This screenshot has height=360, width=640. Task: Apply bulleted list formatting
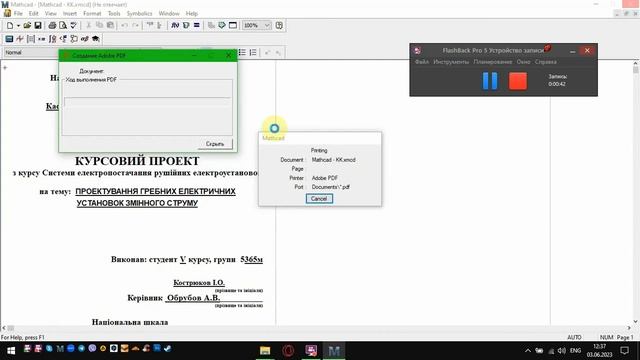coord(242,52)
